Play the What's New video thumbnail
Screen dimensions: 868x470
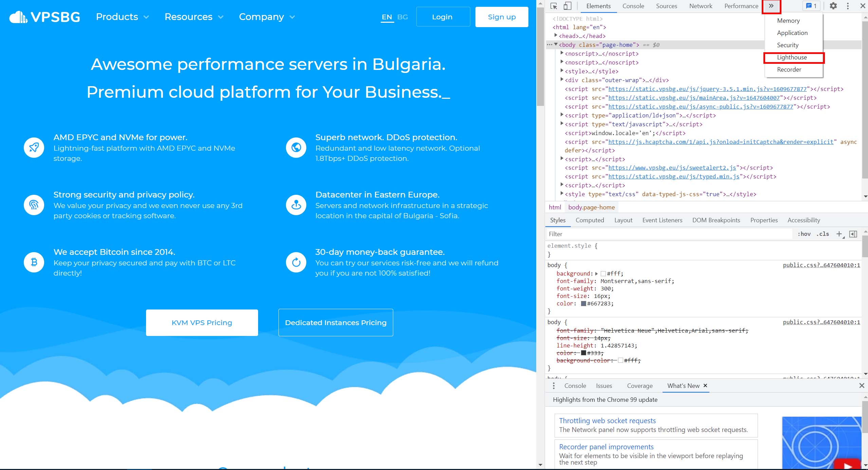pos(821,443)
